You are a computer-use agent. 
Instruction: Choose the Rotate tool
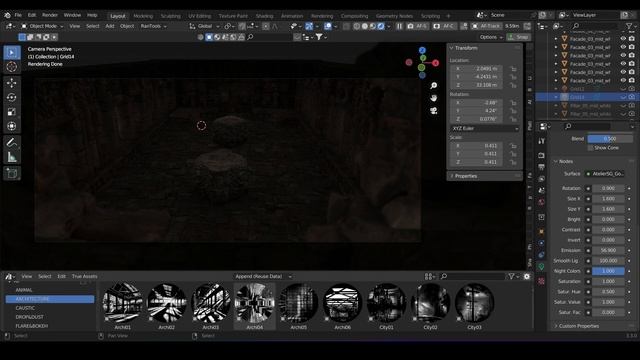pos(11,97)
